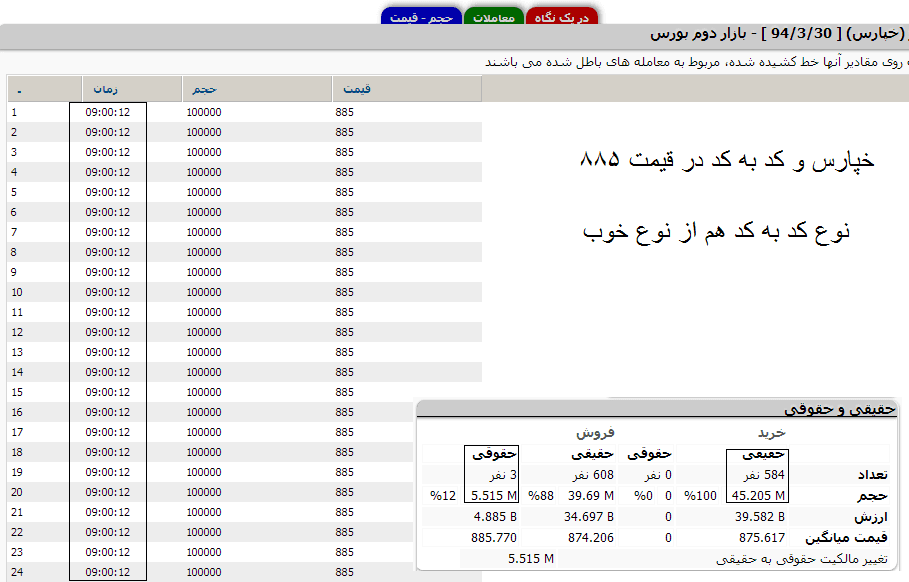Click the volume 100000 in row 5
This screenshot has width=909, height=582.
point(204,192)
